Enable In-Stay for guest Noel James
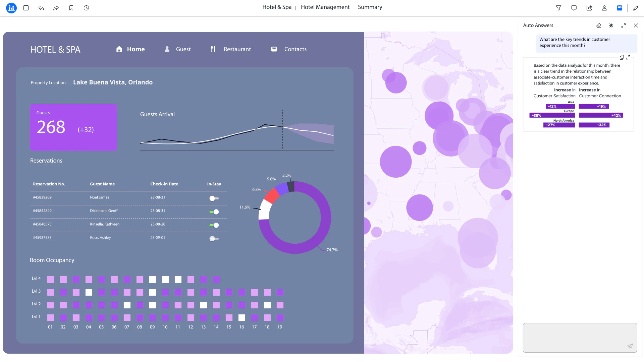 214,198
